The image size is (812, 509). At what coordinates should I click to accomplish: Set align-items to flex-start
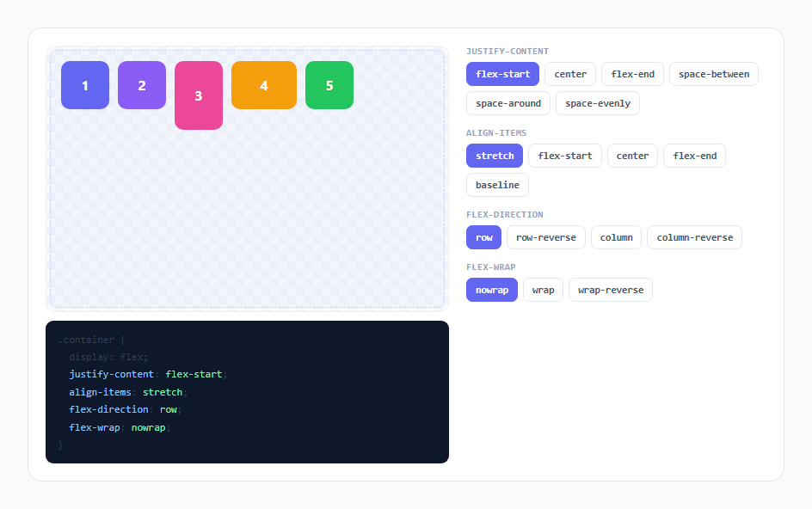pyautogui.click(x=565, y=156)
